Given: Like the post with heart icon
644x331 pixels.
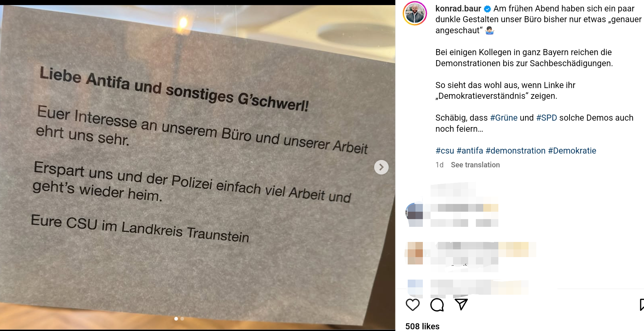Looking at the screenshot, I should pos(412,304).
